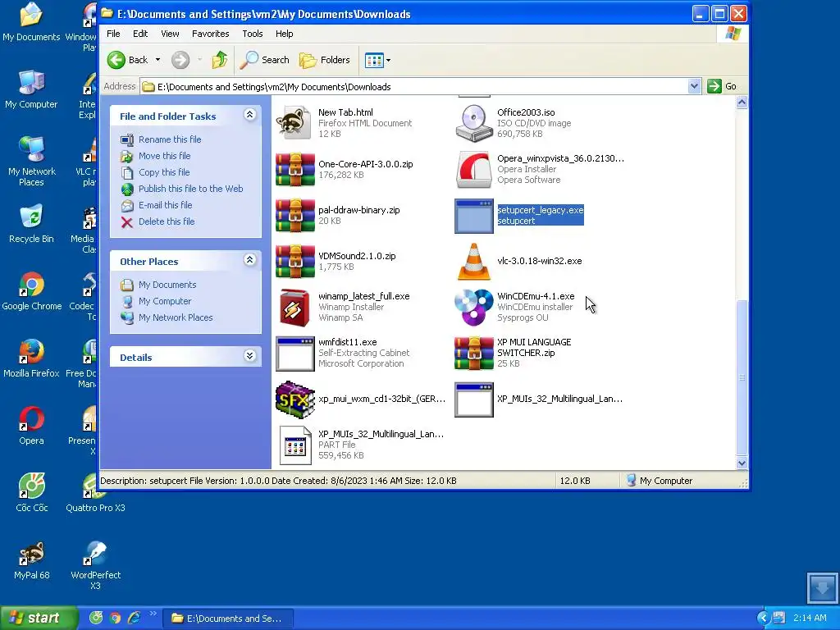Click the scroll down arrow of file list
The height and width of the screenshot is (630, 840).
click(x=742, y=463)
